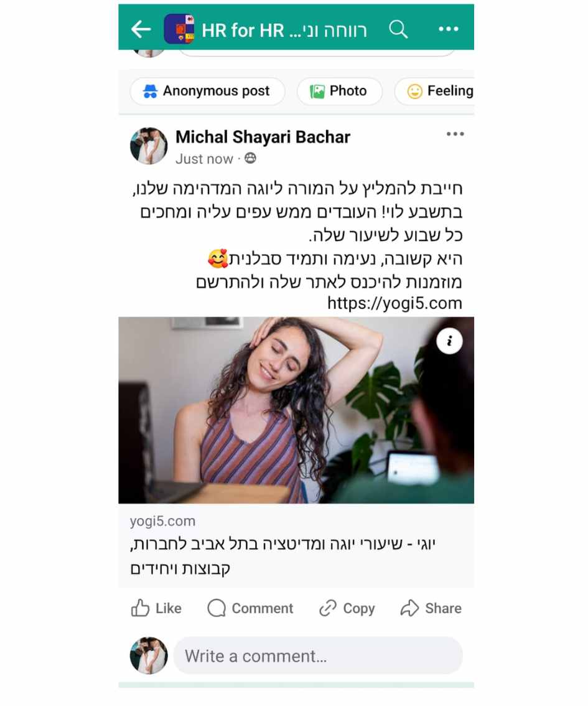Click the Write a comment field

click(318, 656)
